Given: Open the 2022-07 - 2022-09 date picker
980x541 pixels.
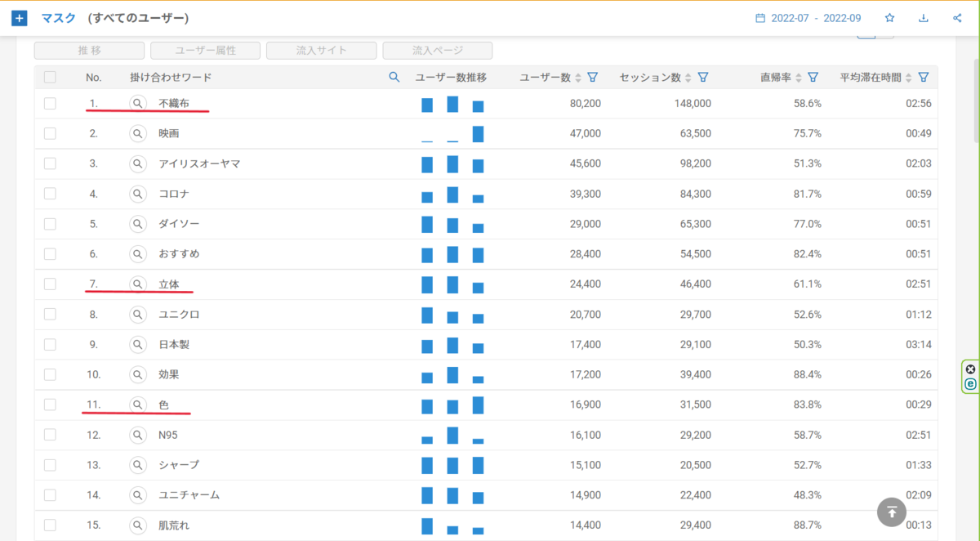Looking at the screenshot, I should pos(808,18).
